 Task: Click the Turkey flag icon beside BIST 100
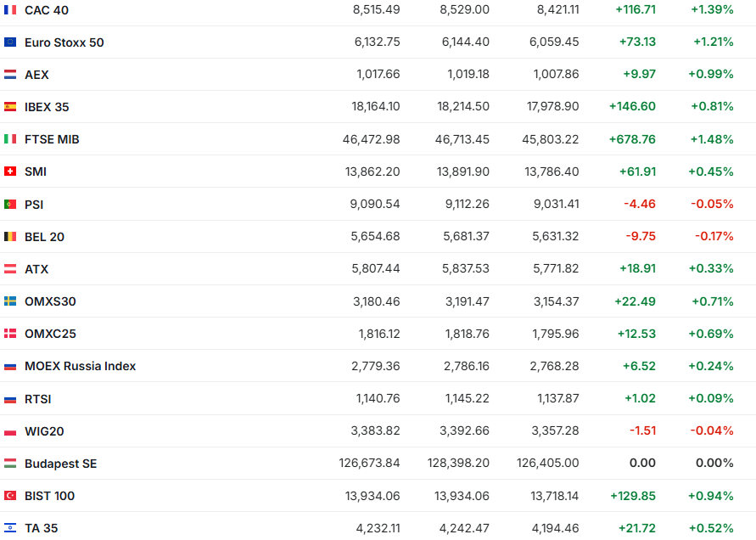click(10, 496)
